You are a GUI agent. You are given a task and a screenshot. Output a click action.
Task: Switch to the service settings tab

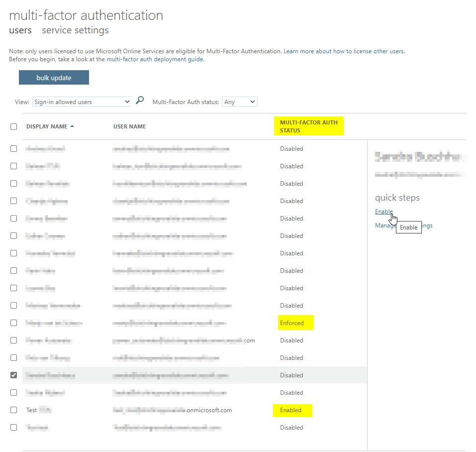(75, 30)
